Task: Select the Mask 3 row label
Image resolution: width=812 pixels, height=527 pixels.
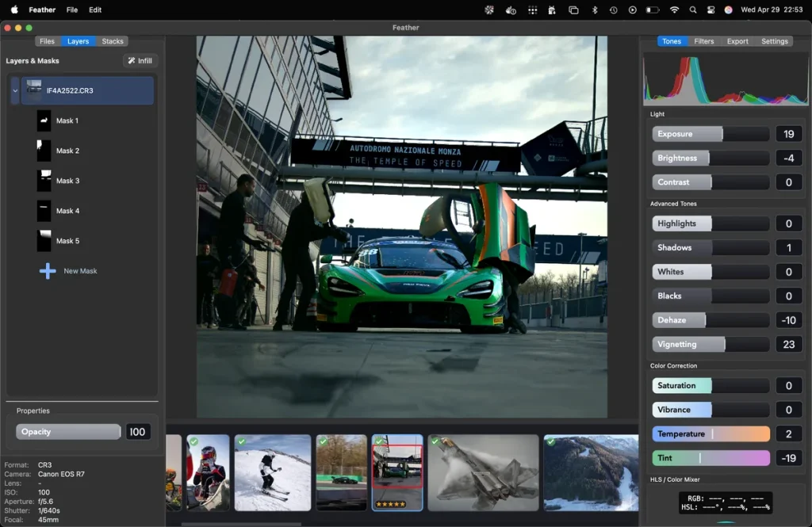Action: click(68, 181)
